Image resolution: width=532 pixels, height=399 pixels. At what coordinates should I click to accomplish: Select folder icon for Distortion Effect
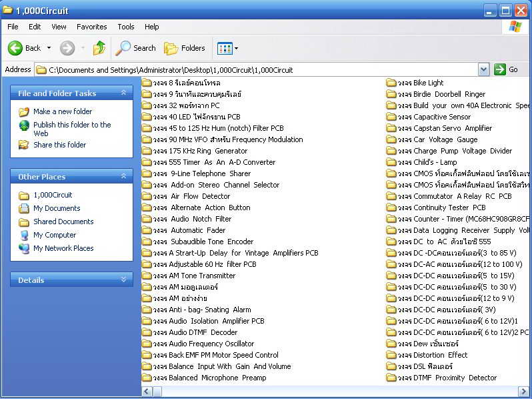391,355
